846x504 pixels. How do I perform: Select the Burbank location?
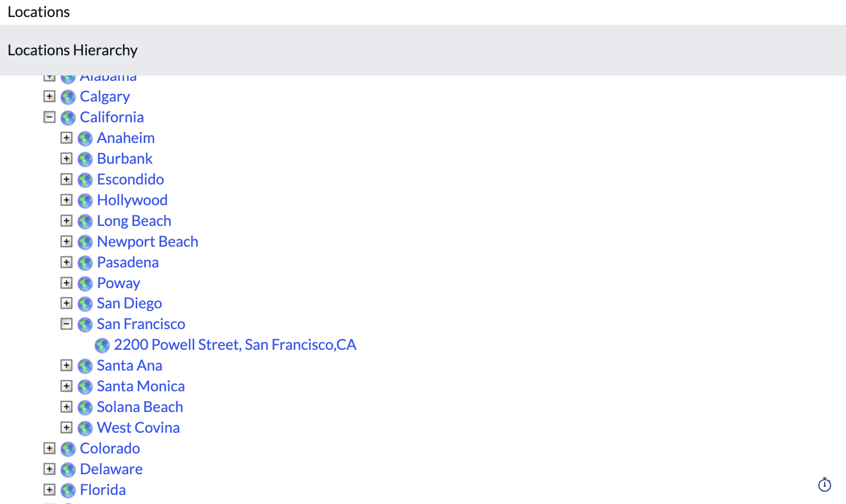[x=125, y=158]
